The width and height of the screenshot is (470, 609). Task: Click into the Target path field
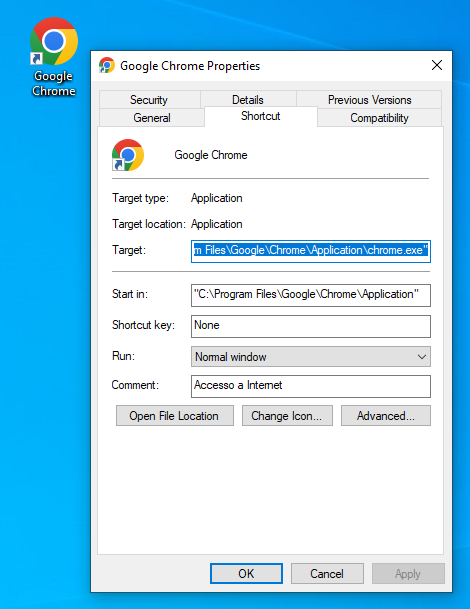(311, 251)
